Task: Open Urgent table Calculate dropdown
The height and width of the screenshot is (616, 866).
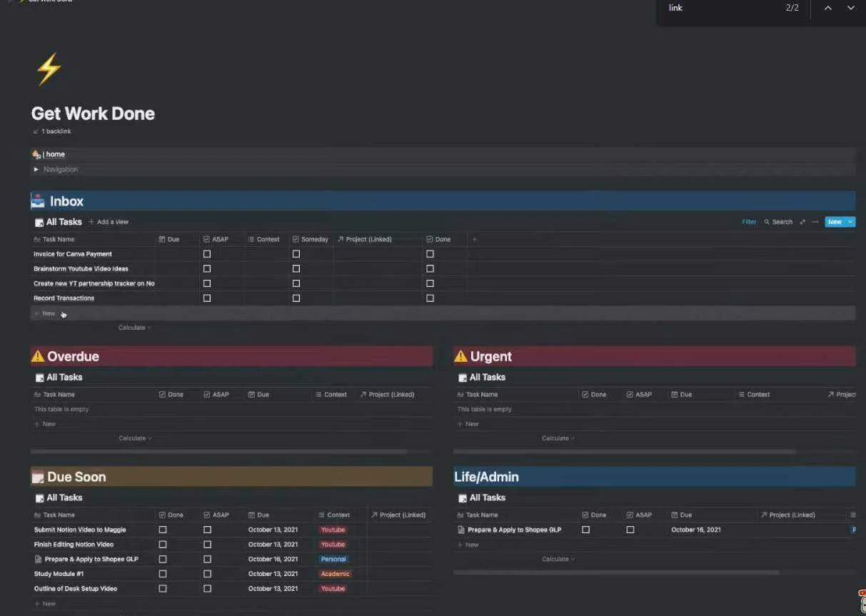Action: [558, 438]
